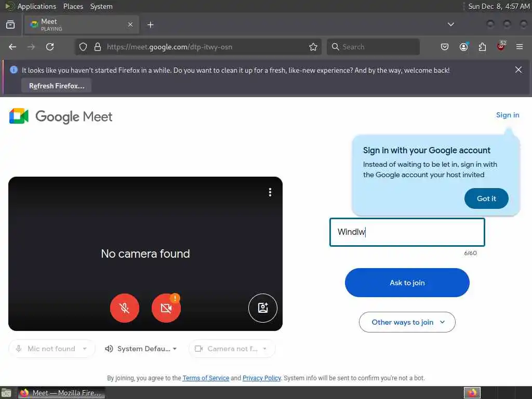Image resolution: width=532 pixels, height=399 pixels.
Task: Dismiss the Firefox refresh notification bar
Action: [518, 70]
